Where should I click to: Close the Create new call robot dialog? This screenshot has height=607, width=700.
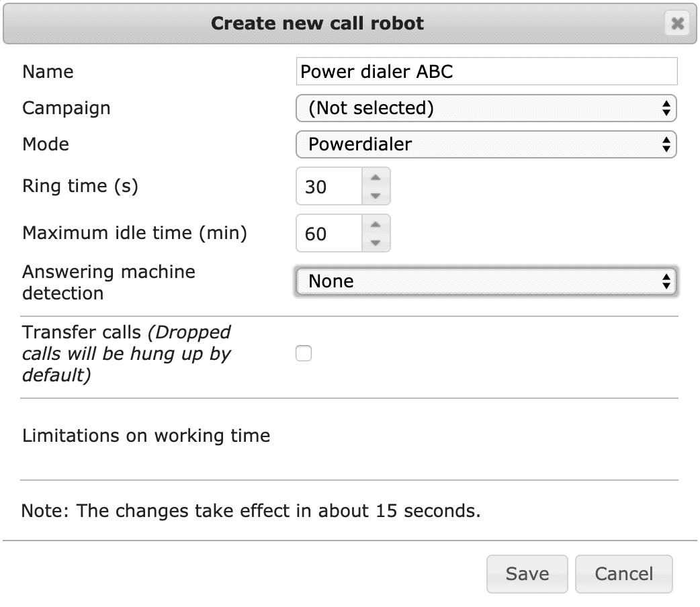click(678, 24)
